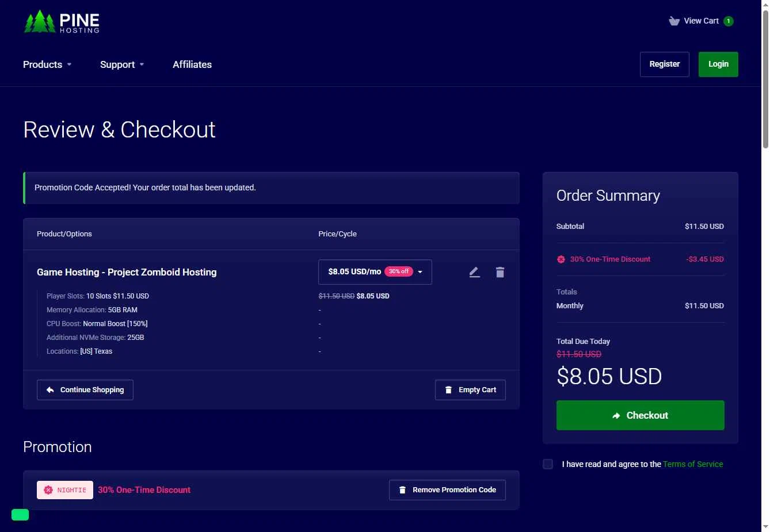Click Continue Shopping
770x532 pixels.
pos(85,390)
